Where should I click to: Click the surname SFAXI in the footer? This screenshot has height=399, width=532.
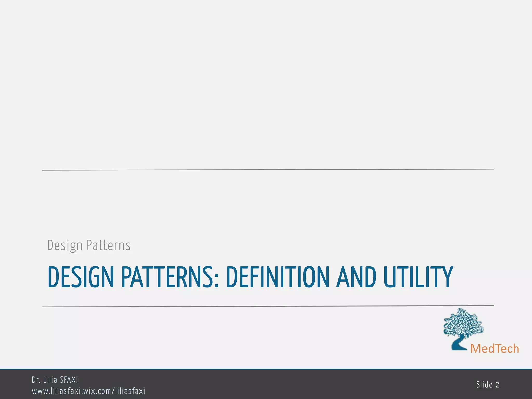point(69,380)
